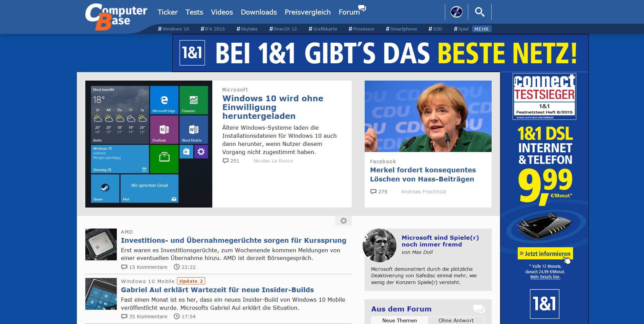Screen dimensions: 644x324
Task: Open the 251 comments bubble icon
Action: [226, 161]
